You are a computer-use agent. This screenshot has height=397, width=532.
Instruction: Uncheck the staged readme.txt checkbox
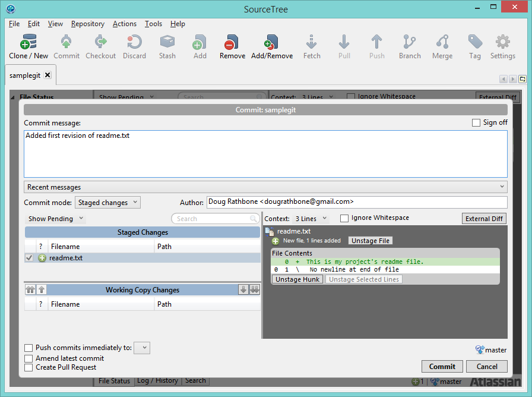click(29, 258)
